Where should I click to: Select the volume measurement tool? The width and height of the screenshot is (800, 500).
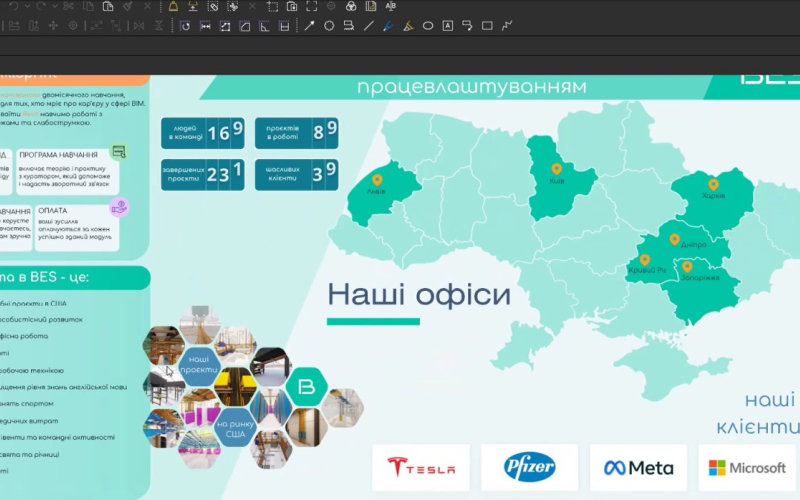click(x=284, y=26)
